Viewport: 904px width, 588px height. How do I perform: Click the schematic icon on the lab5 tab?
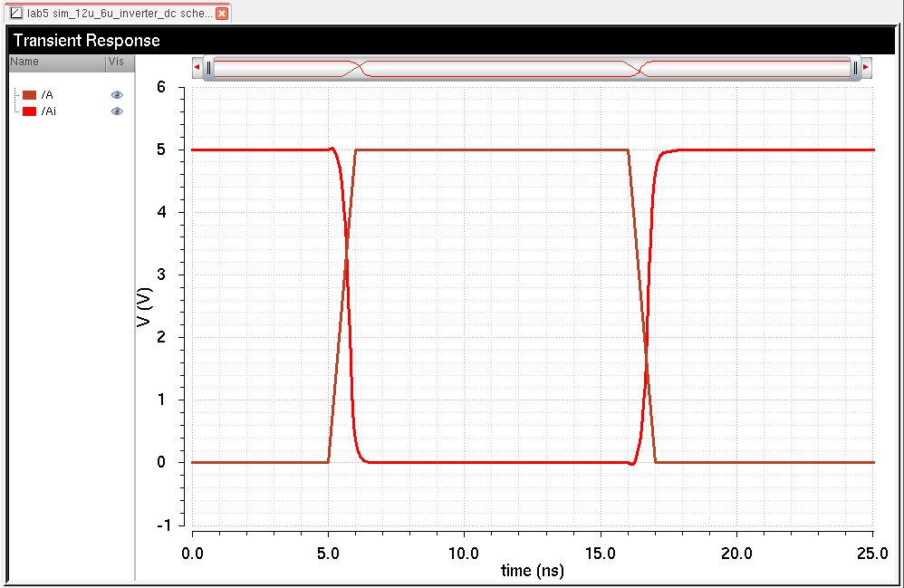(15, 14)
